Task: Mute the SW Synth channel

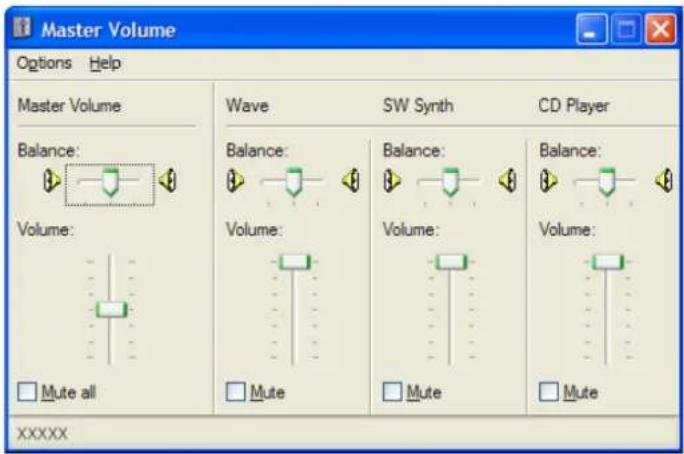Action: click(x=392, y=392)
